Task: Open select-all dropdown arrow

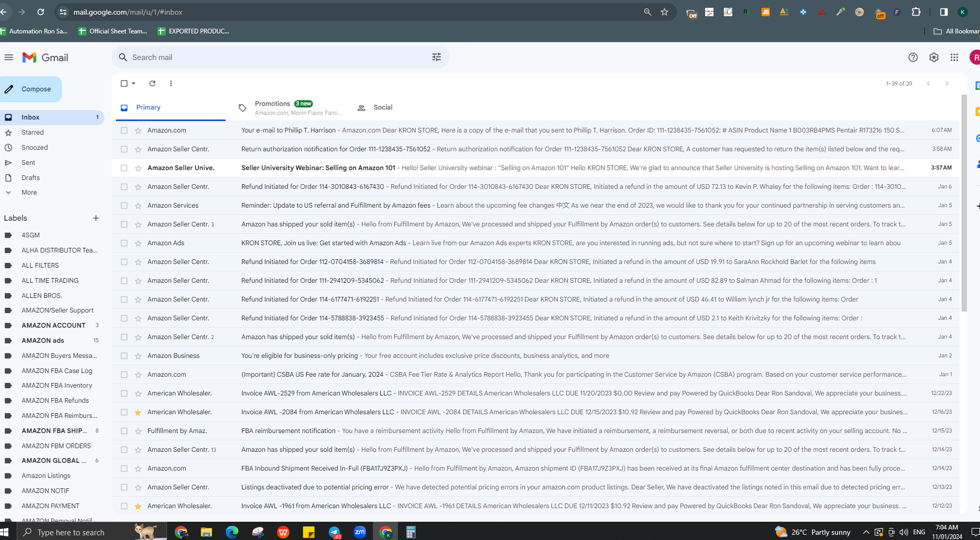Action: click(x=134, y=83)
